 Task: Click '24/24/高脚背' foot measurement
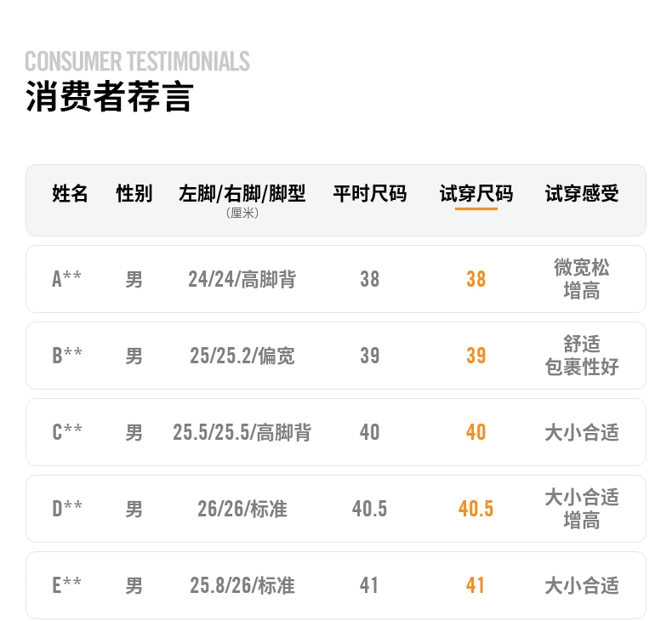pos(242,279)
